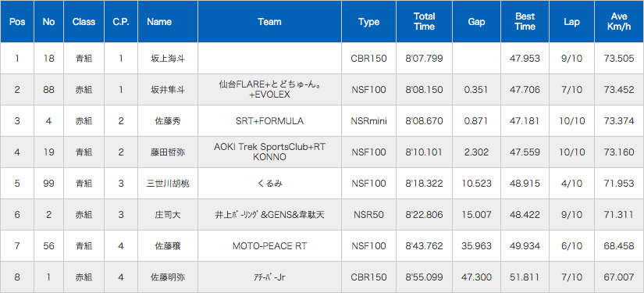Click the Pos column header

[17, 22]
